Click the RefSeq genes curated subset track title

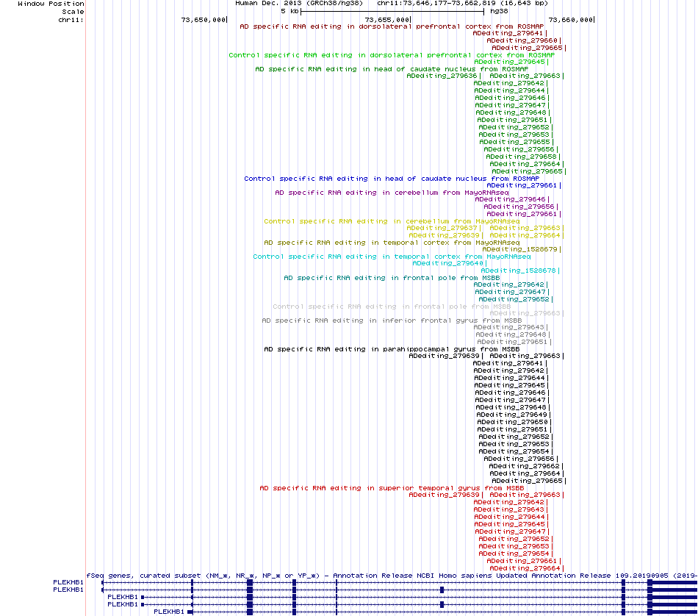click(391, 576)
